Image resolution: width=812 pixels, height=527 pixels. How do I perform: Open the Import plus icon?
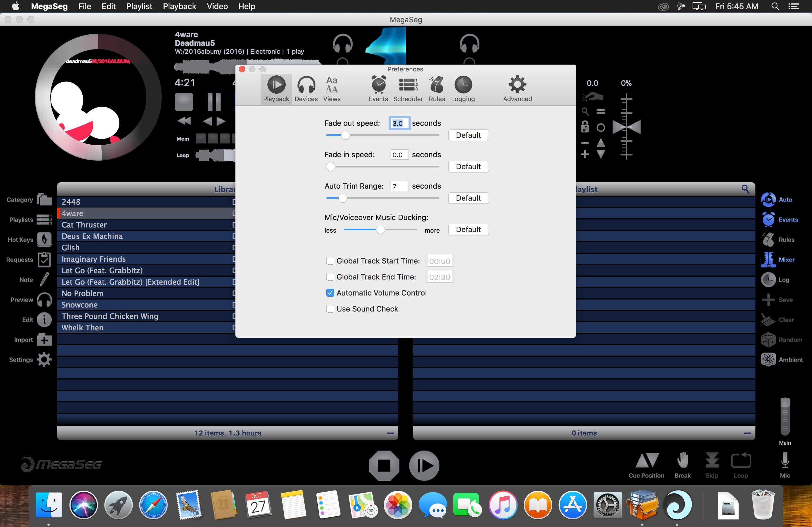(x=44, y=340)
